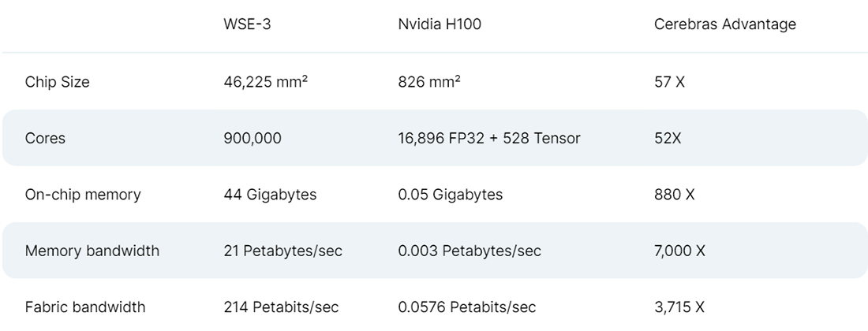This screenshot has height=331, width=868.
Task: Click the 44 Gigabytes memory value
Action: click(270, 195)
